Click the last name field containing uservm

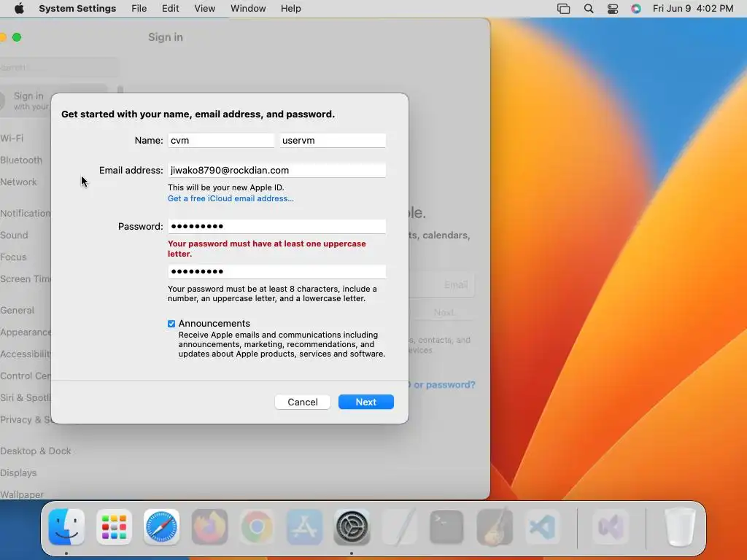333,141
